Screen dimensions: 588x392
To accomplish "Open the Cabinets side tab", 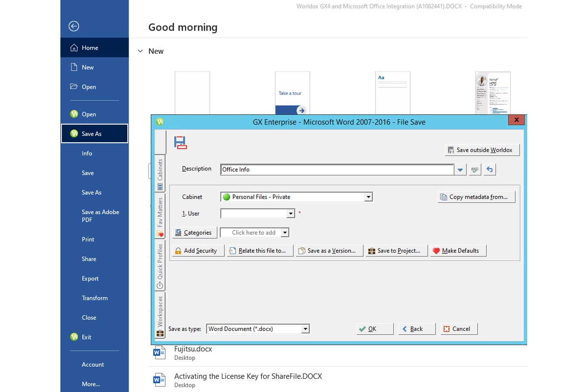I will (160, 174).
